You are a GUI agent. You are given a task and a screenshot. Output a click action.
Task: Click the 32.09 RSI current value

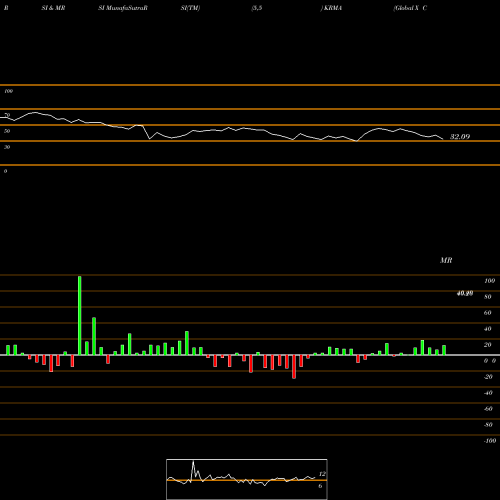tap(460, 137)
